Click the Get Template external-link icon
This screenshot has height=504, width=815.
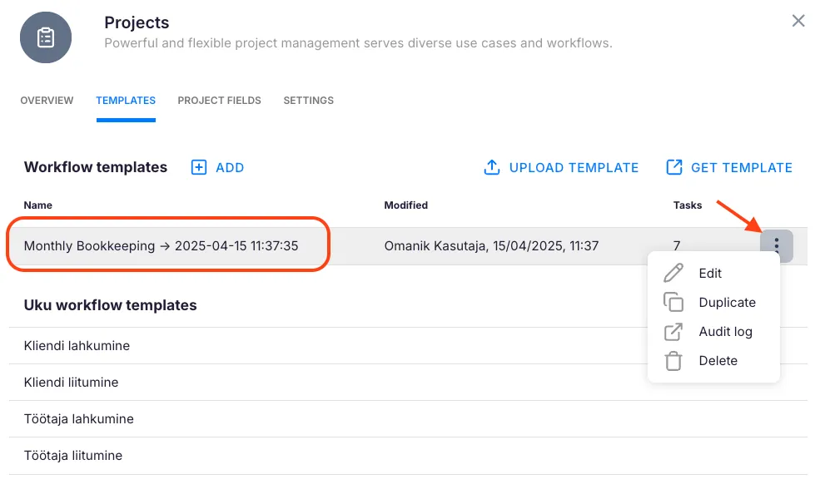[674, 167]
